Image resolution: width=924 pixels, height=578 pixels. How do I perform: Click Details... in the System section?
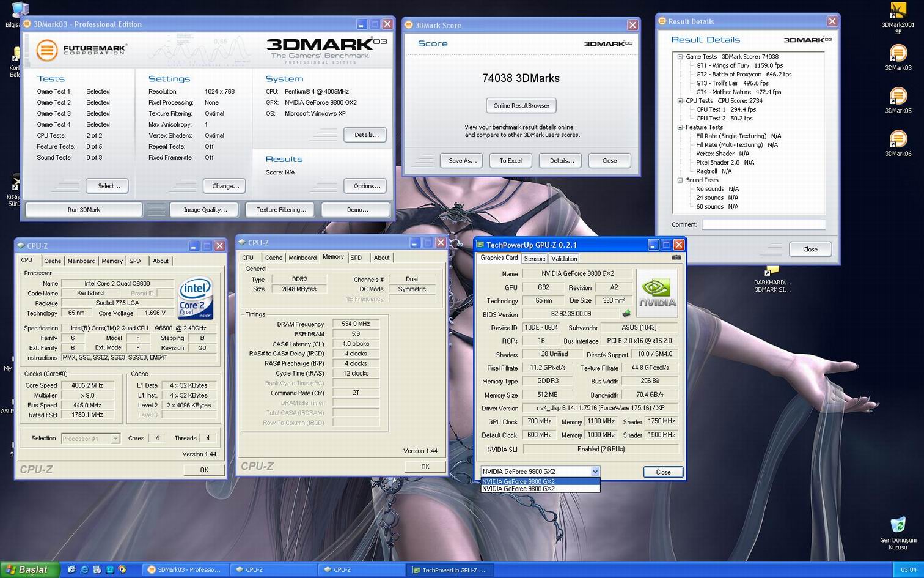(365, 135)
